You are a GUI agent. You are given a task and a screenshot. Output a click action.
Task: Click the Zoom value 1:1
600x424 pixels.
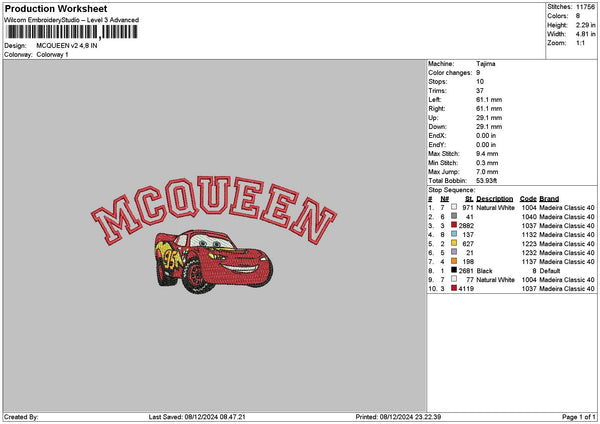coord(580,43)
